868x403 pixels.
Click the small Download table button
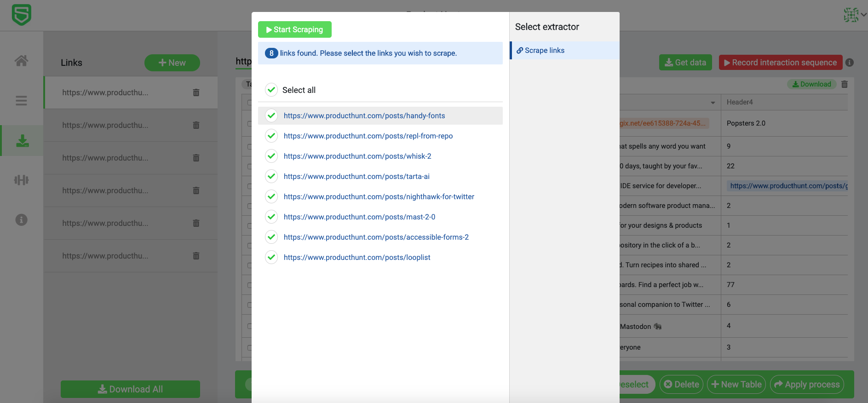811,84
